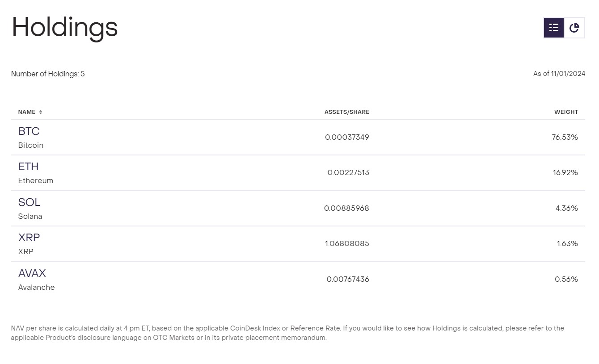Viewport: 599px width, 364px height.
Task: Click Avalanche's 0.56% weight value
Action: pyautogui.click(x=566, y=279)
